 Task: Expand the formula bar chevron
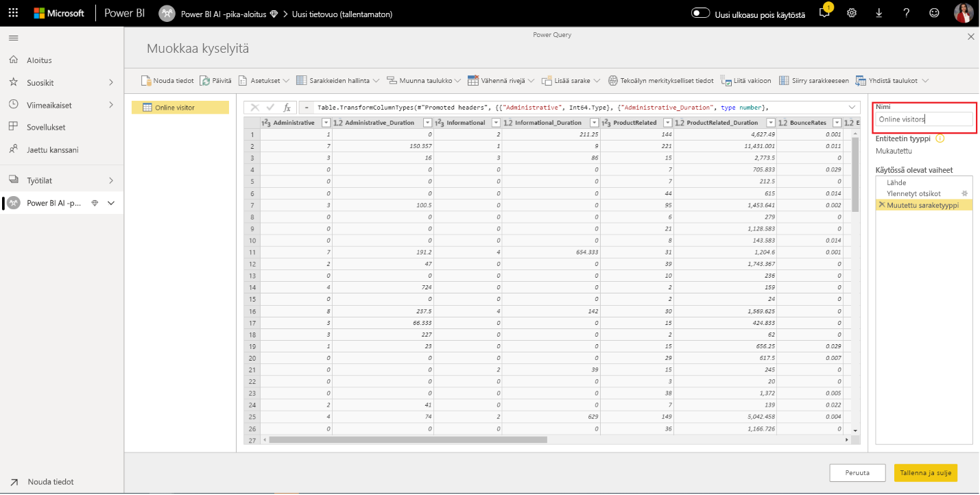[x=852, y=108]
